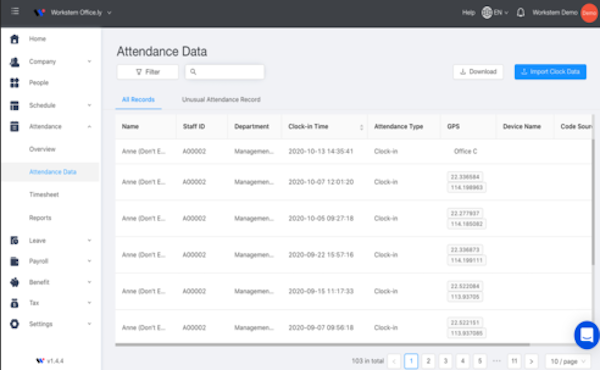Click the Leave sidebar icon
Image resolution: width=600 pixels, height=370 pixels.
tap(15, 241)
